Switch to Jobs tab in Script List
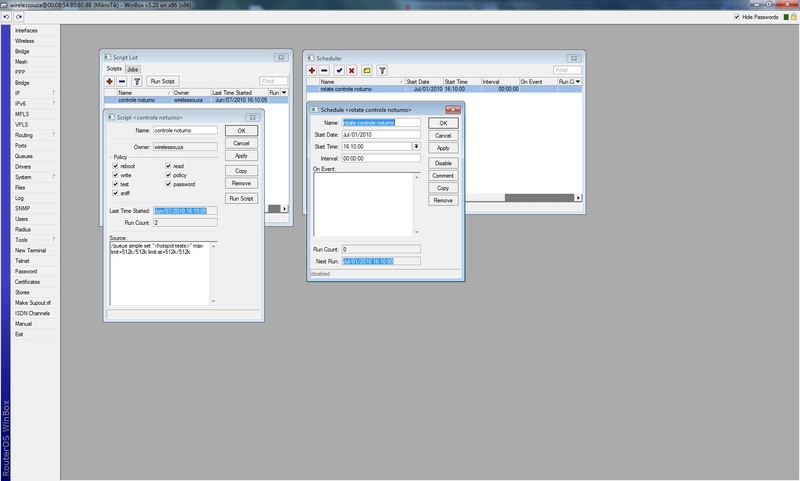This screenshot has width=800, height=481. pos(133,69)
